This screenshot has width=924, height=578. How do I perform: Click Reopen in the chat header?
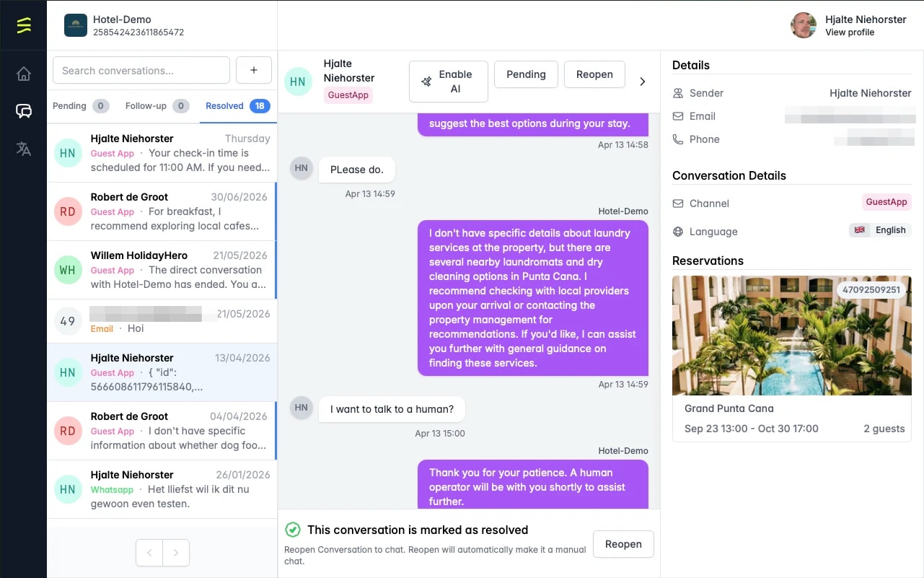[x=594, y=74]
